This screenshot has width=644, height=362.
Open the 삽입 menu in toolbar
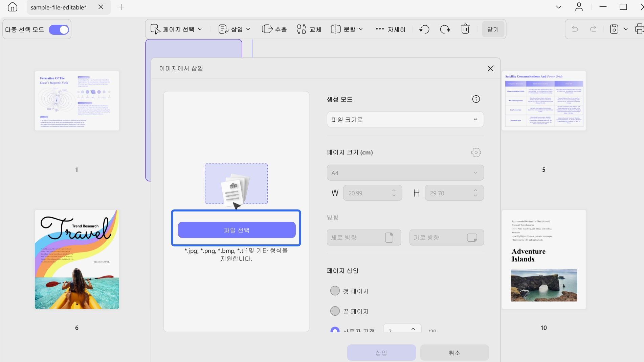click(x=234, y=29)
